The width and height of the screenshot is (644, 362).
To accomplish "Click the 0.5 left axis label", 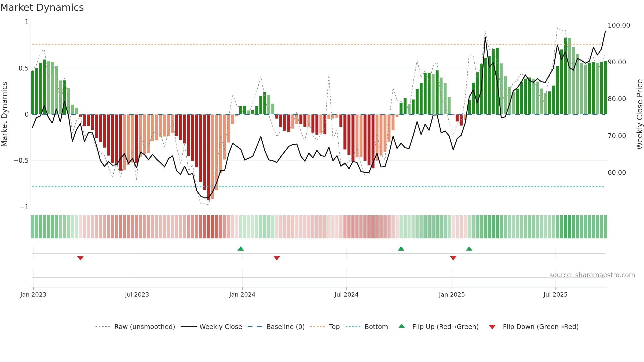I will 23,68.
